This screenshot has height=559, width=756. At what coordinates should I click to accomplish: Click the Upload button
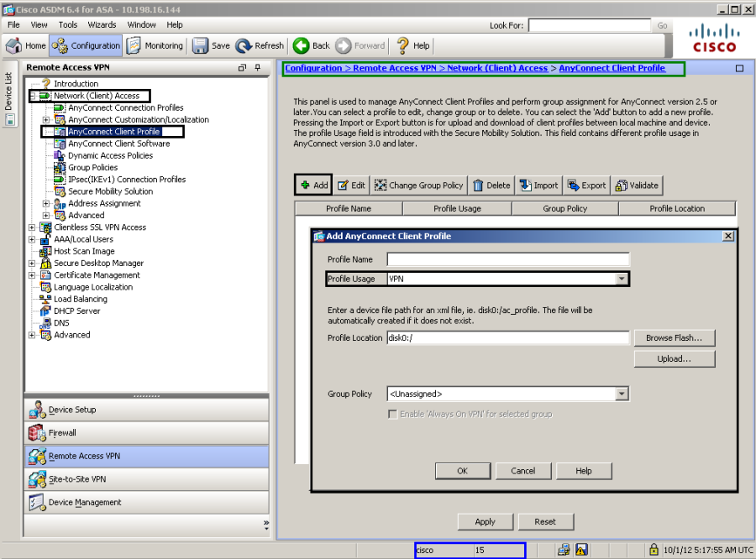pos(674,359)
